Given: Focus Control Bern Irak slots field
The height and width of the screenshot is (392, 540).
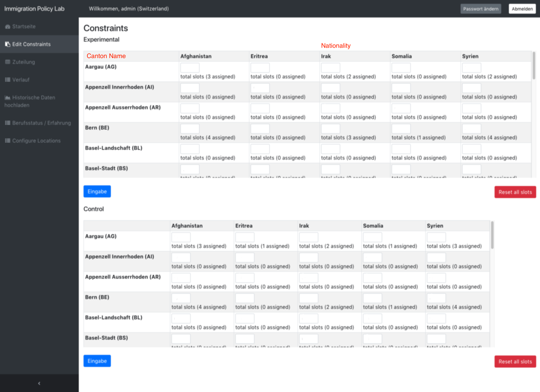Looking at the screenshot, I should [308, 298].
